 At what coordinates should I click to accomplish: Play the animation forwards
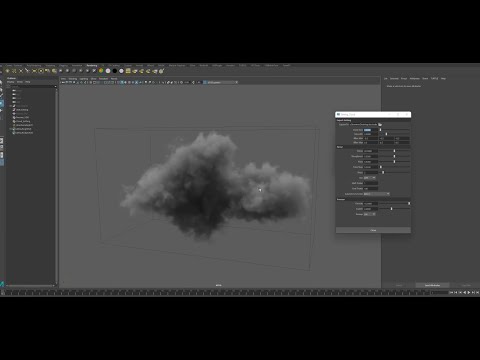click(469, 292)
